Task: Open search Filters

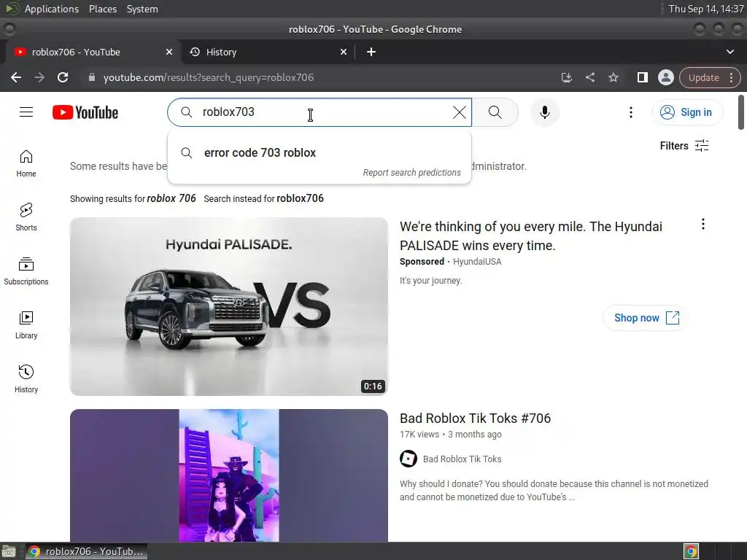Action: coord(684,146)
